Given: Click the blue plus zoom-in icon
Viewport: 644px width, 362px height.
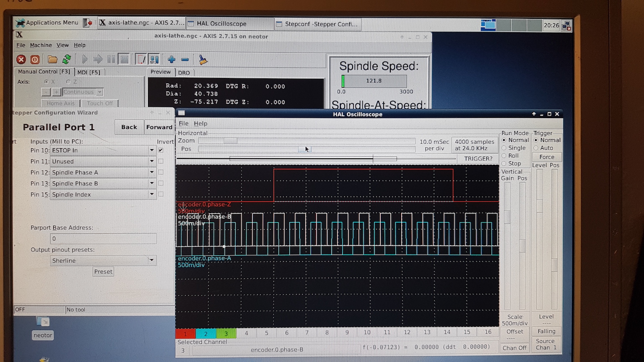Looking at the screenshot, I should pos(171,59).
